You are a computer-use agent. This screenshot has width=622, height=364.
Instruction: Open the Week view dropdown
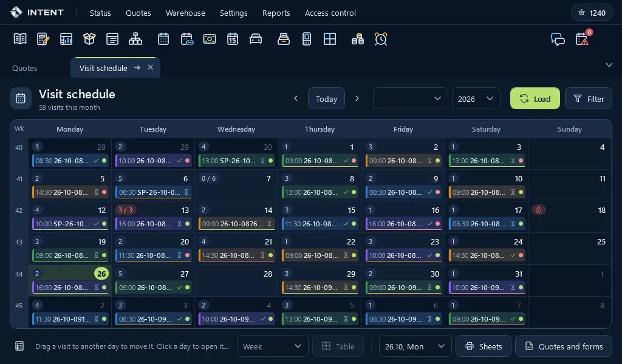[x=273, y=346]
